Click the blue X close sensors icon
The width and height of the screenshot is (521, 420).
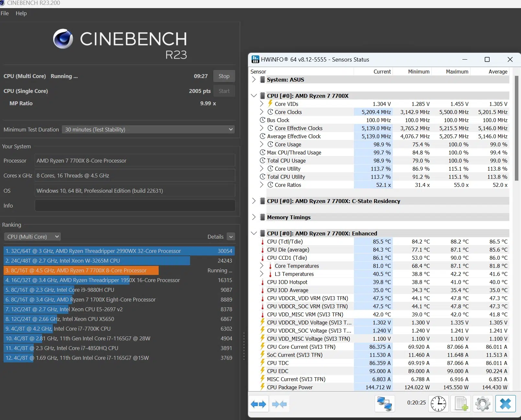click(505, 404)
